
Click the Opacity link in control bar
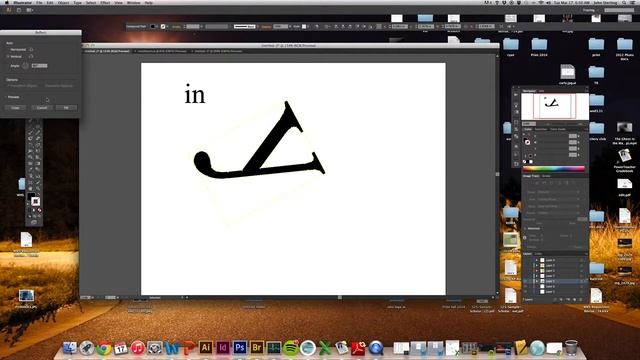click(266, 27)
